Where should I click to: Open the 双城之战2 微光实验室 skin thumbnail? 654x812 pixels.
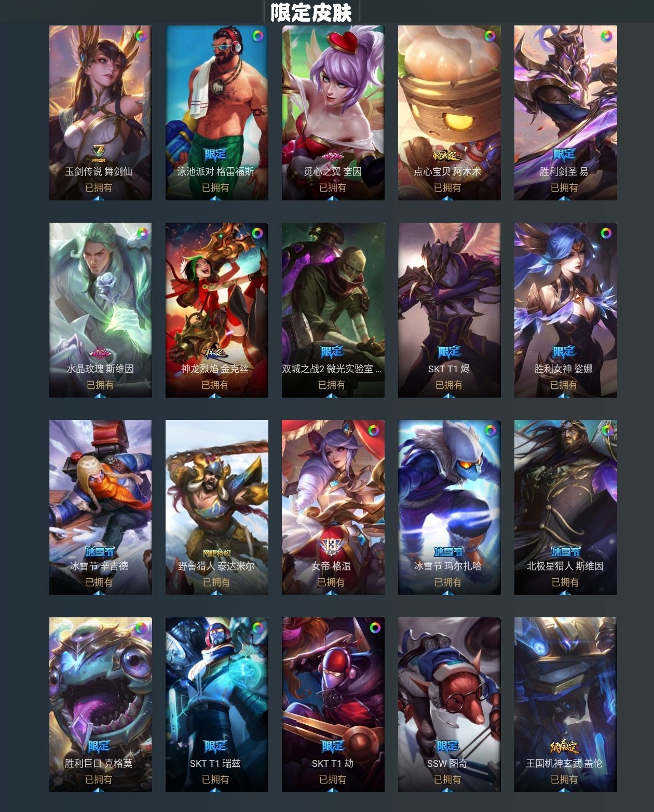tap(333, 310)
